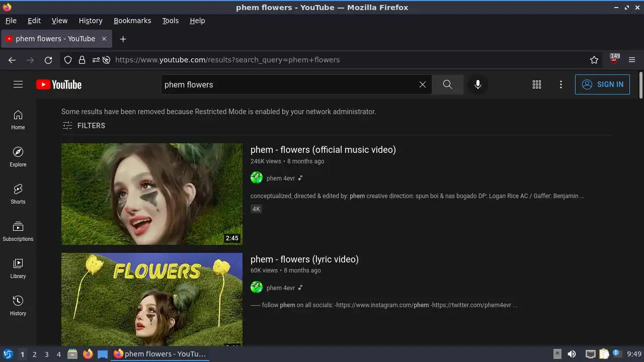Image resolution: width=644 pixels, height=362 pixels.
Task: Start voice search with microphone icon
Action: [478, 84]
